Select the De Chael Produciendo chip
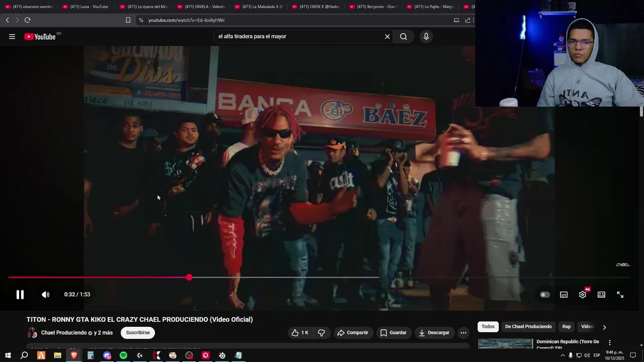Image resolution: width=644 pixels, height=362 pixels. pyautogui.click(x=528, y=327)
